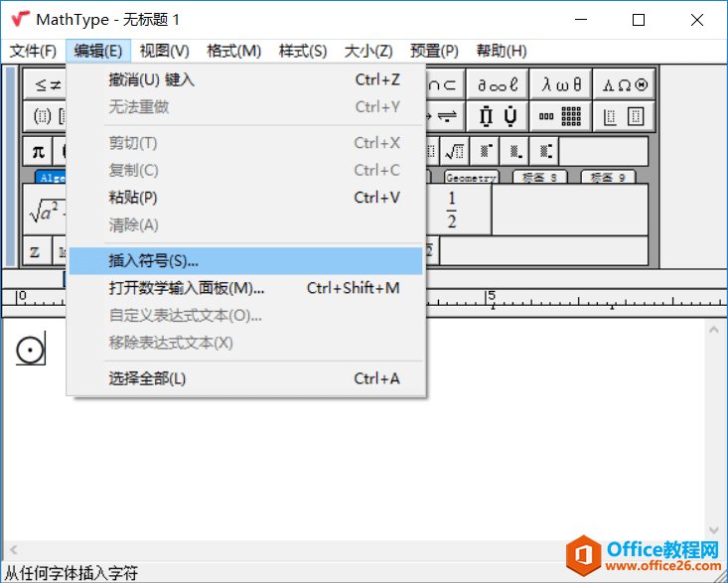This screenshot has height=583, width=728.
Task: Switch to the Algebra tab
Action: pyautogui.click(x=51, y=178)
